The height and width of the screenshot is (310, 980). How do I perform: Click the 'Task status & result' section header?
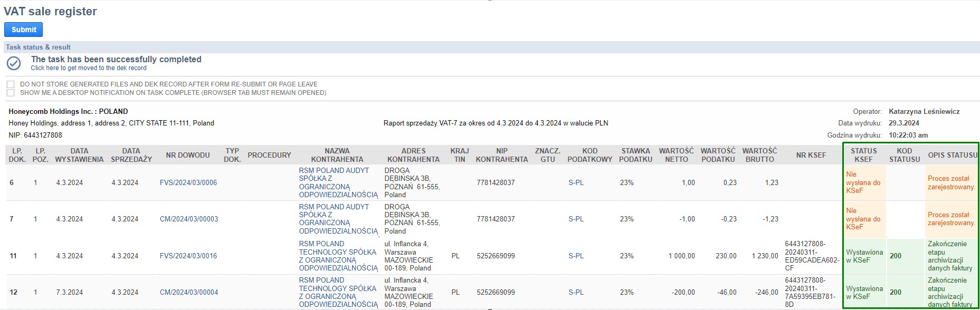coord(38,47)
